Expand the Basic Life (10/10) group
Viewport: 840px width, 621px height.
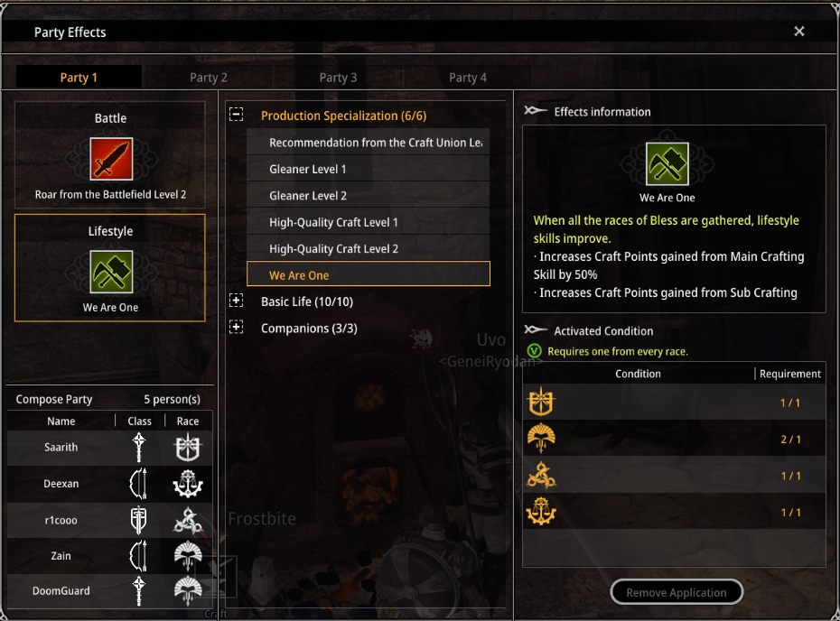[x=237, y=301]
